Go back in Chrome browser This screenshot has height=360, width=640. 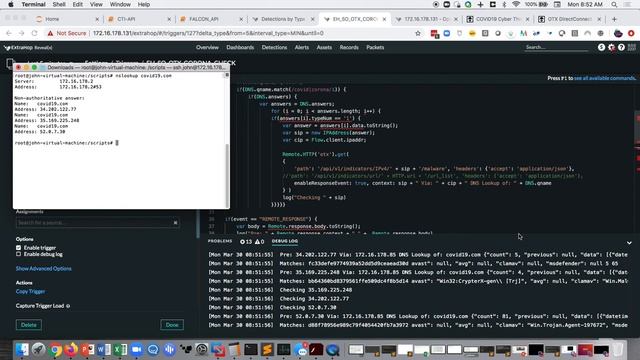pyautogui.click(x=9, y=33)
